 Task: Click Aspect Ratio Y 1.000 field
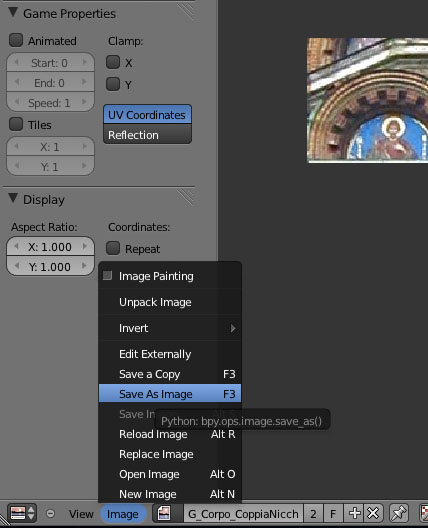50,266
